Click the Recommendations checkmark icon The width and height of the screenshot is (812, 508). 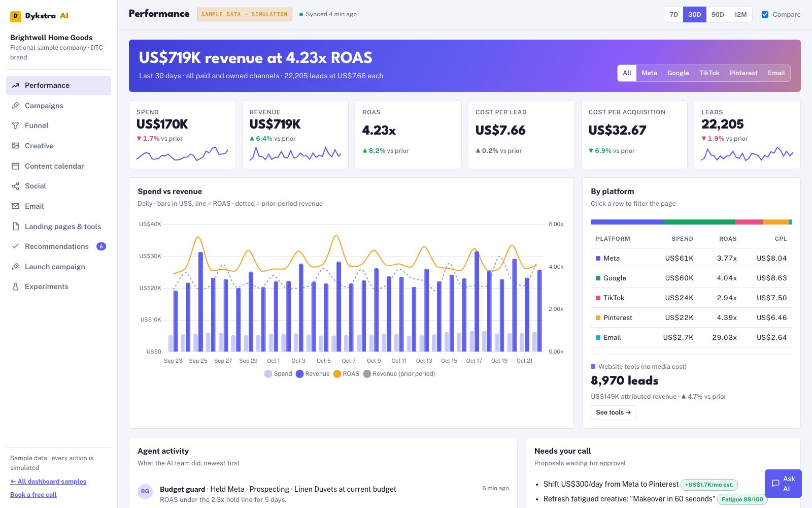[16, 246]
